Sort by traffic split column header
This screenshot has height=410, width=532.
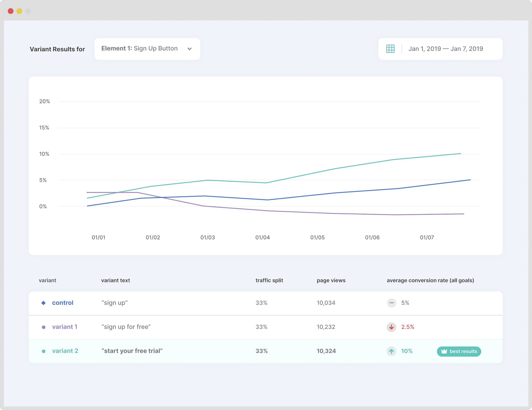click(269, 280)
